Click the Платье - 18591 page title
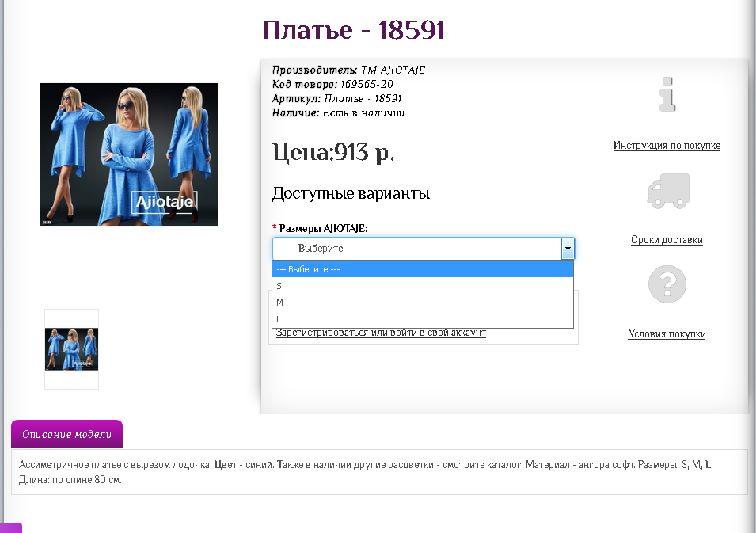The image size is (756, 533). (x=353, y=30)
